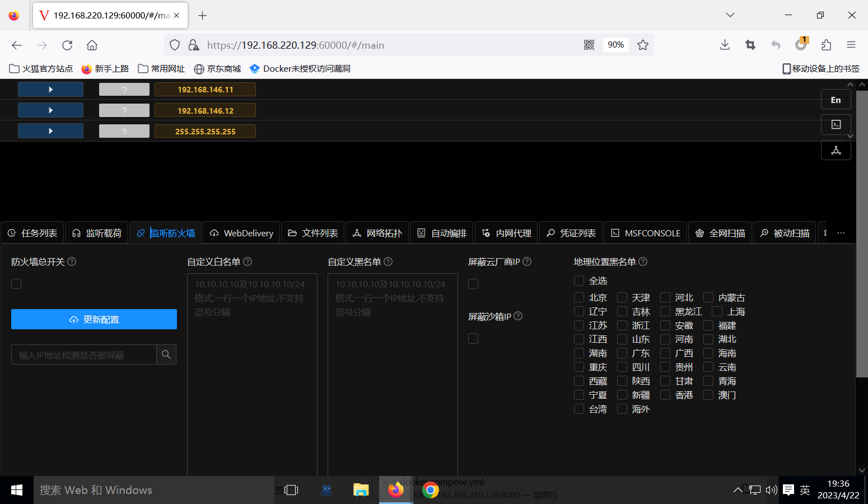Click the network topology icon on right sidebar

tap(836, 150)
